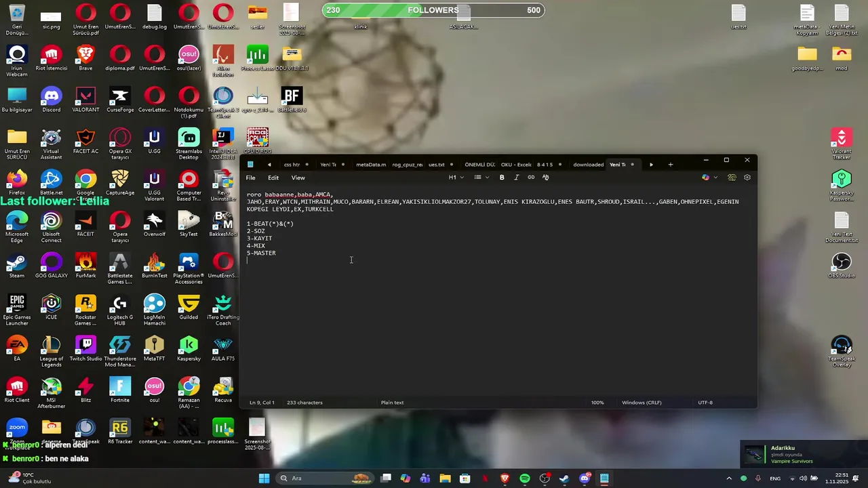Show hidden system tray icons

click(729, 479)
